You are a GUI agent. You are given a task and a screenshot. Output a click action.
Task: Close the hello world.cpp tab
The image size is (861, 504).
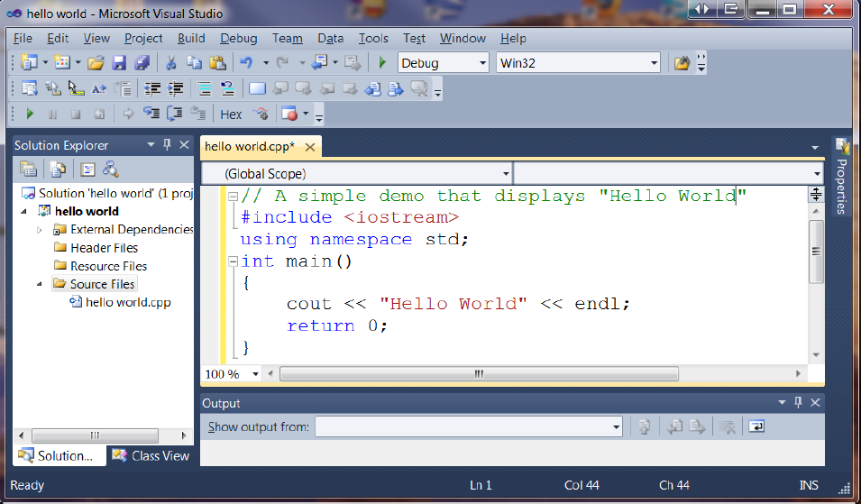tap(310, 147)
